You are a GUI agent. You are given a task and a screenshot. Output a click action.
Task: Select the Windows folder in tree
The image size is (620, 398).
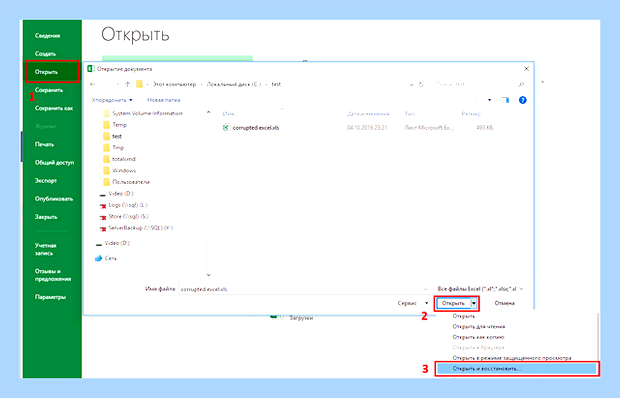point(119,171)
